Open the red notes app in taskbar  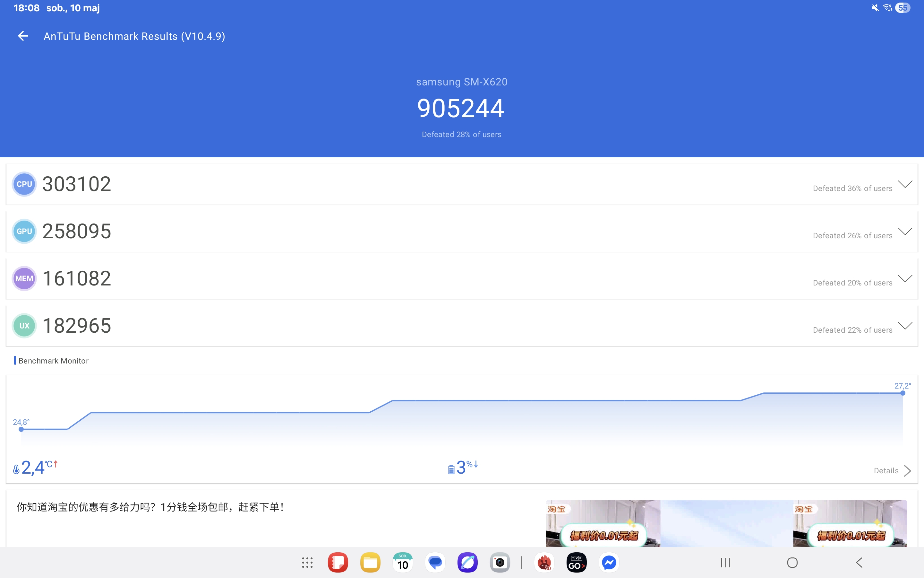coord(338,562)
